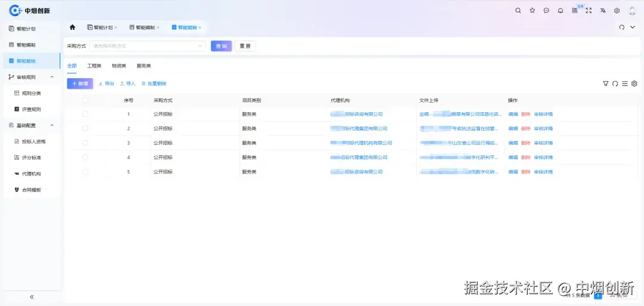Select 智能复核 in the sidebar
This screenshot has width=644, height=306.
(x=31, y=61)
